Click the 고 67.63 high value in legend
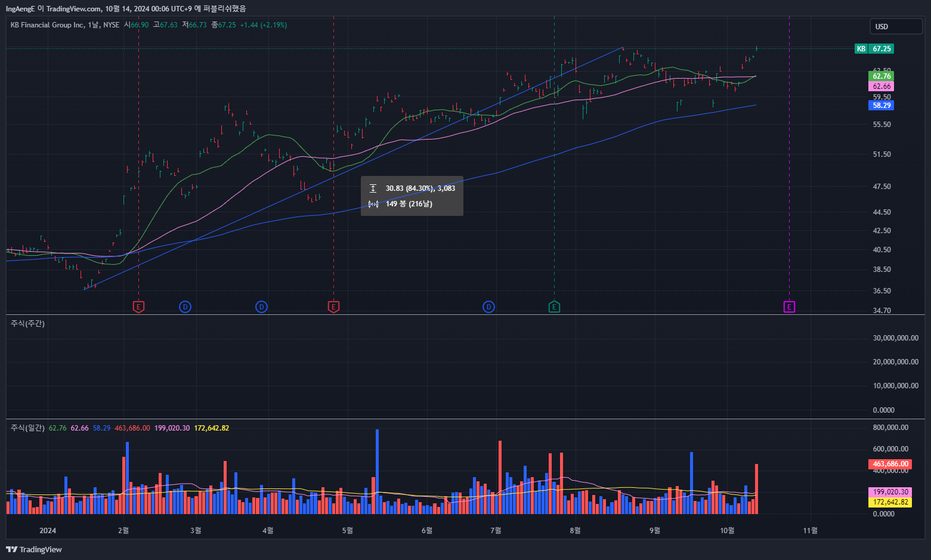The image size is (931, 560). pyautogui.click(x=165, y=25)
